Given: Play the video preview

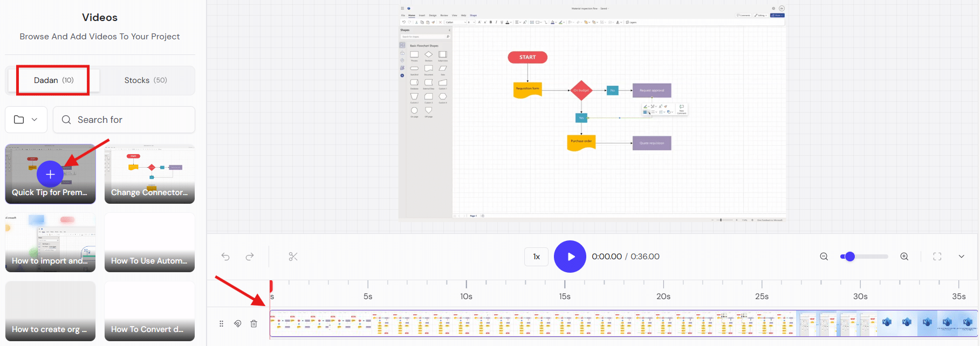Looking at the screenshot, I should pyautogui.click(x=570, y=257).
